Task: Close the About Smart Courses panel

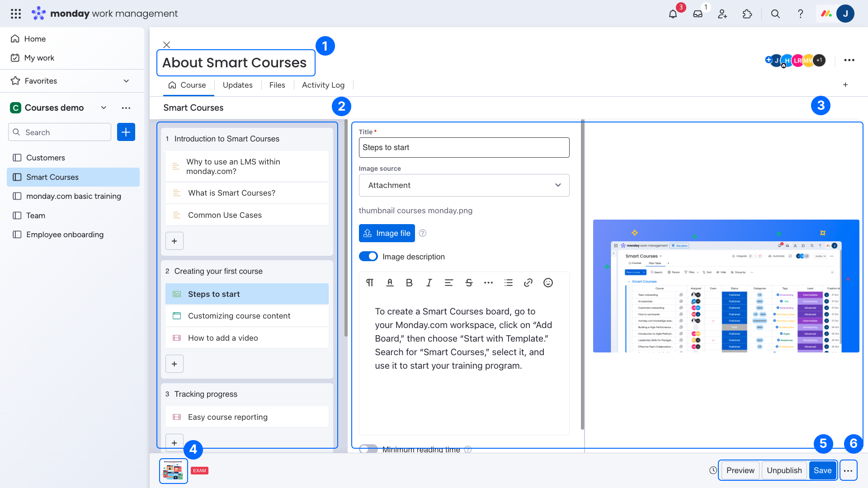Action: pyautogui.click(x=166, y=45)
